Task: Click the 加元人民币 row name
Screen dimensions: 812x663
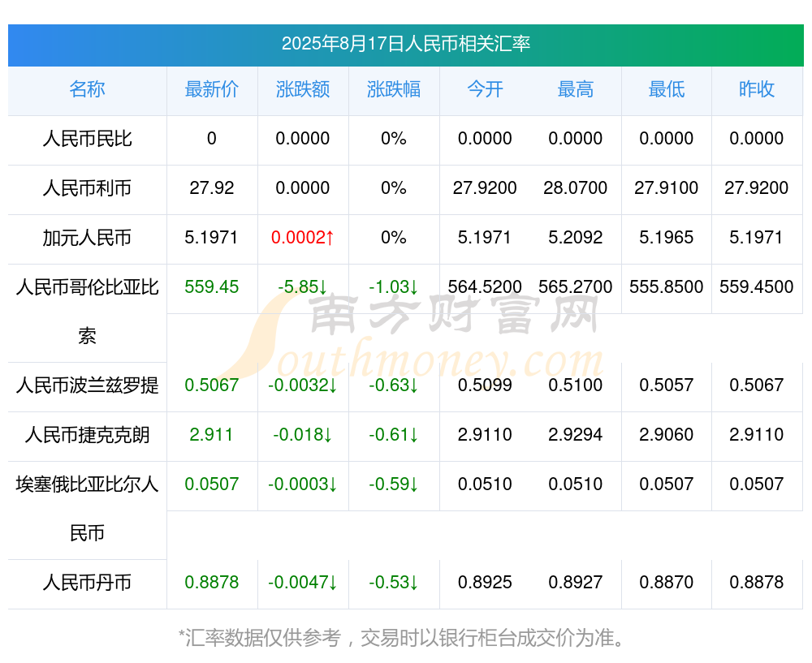Action: pos(87,238)
